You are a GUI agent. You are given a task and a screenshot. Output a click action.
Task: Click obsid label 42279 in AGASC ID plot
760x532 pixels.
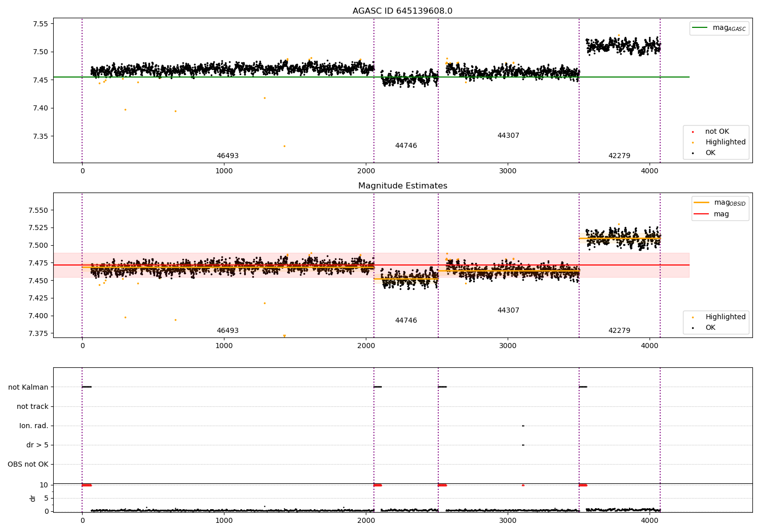619,156
